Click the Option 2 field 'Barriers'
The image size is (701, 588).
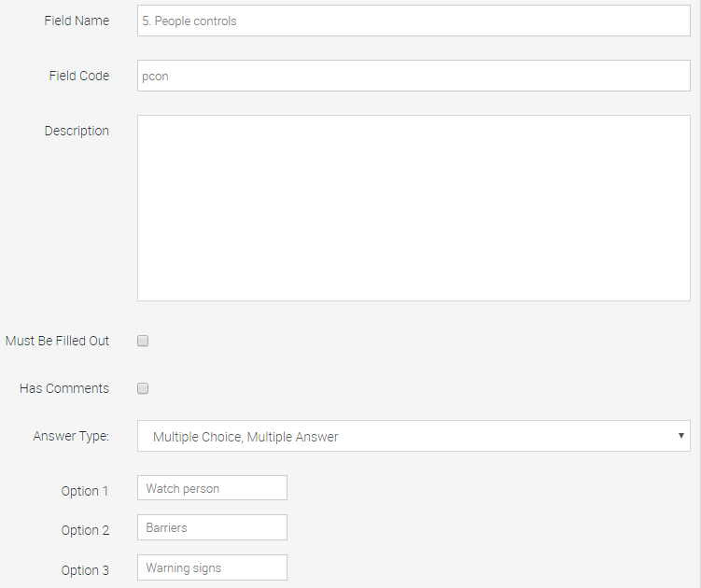(x=212, y=527)
